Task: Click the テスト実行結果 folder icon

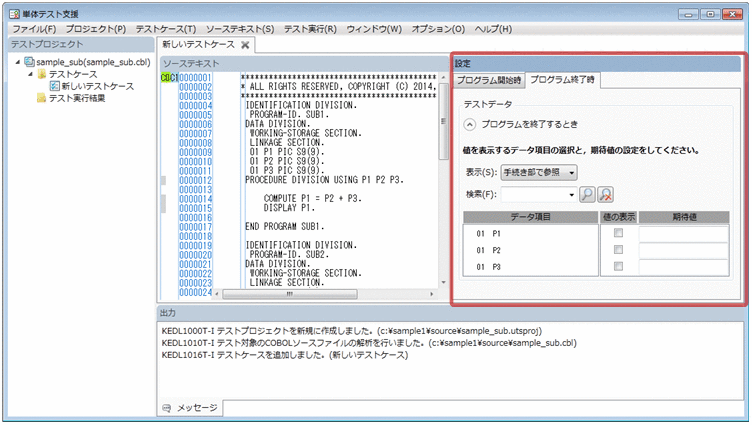Action: pyautogui.click(x=42, y=98)
